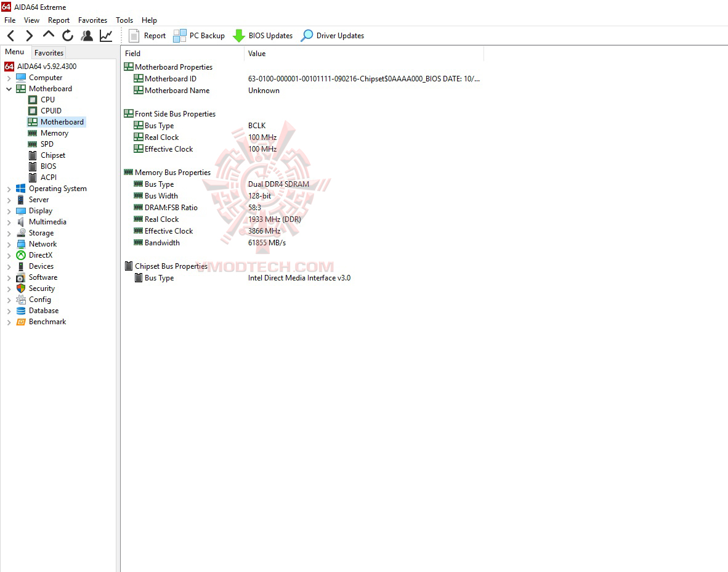
Task: Click the Config icon
Action: 21,300
